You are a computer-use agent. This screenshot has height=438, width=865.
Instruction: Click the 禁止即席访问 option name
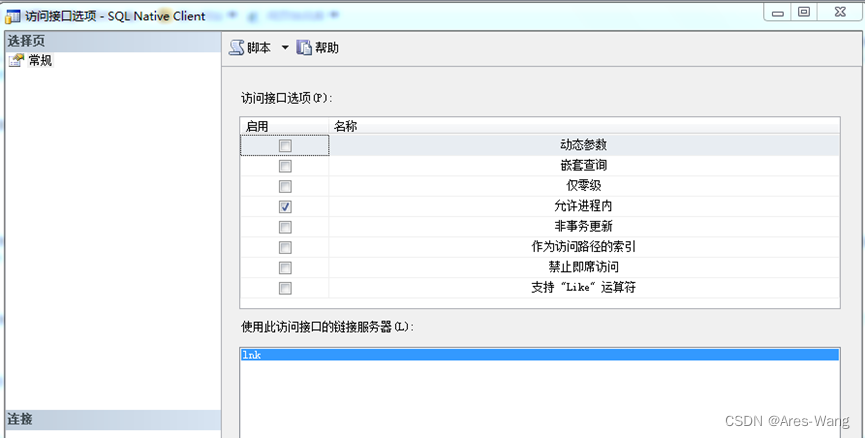point(584,267)
